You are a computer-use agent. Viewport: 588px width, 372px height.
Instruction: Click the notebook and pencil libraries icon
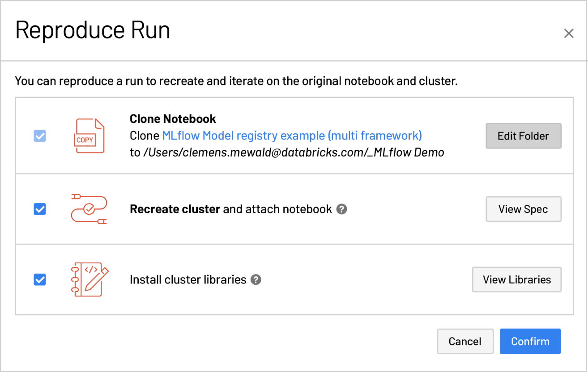click(89, 279)
